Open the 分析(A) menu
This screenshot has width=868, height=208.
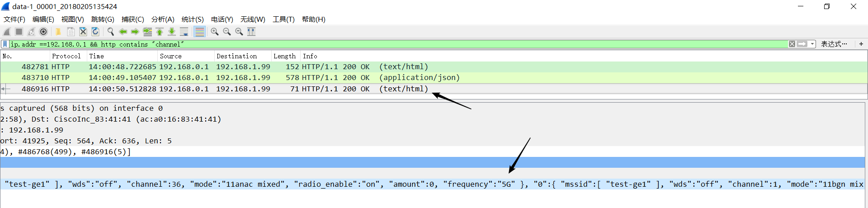pyautogui.click(x=163, y=19)
